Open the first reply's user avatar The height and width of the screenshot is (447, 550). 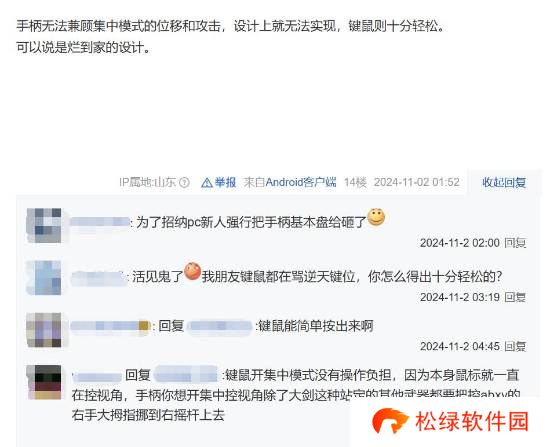pyautogui.click(x=44, y=225)
